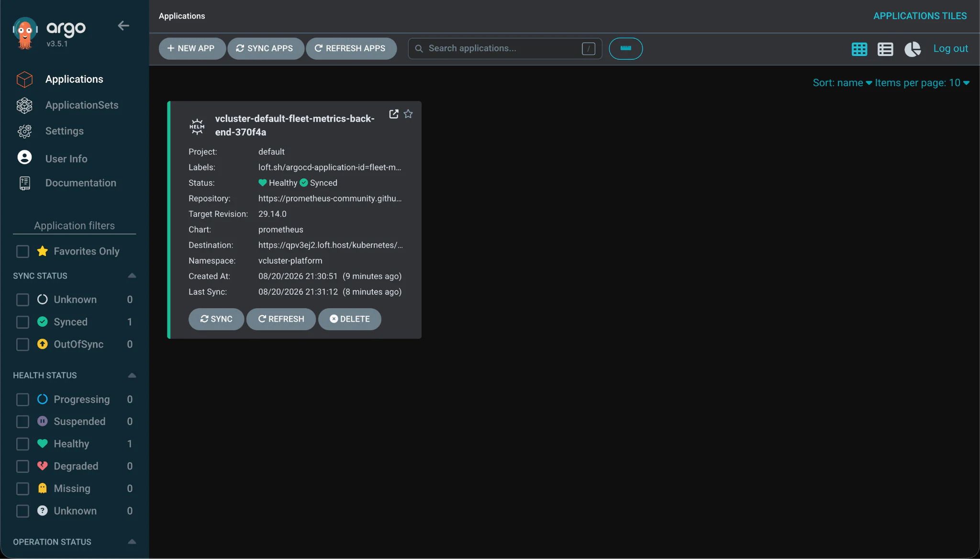
Task: Click the OutOfSync yellow arrow icon
Action: click(x=42, y=345)
